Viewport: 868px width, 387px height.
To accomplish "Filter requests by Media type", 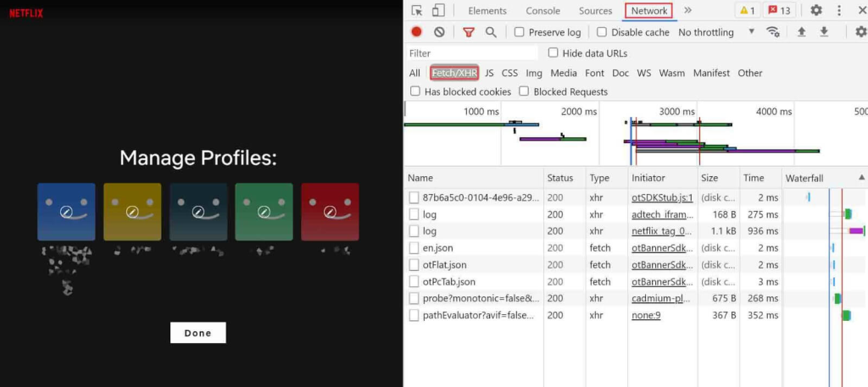I will [564, 73].
